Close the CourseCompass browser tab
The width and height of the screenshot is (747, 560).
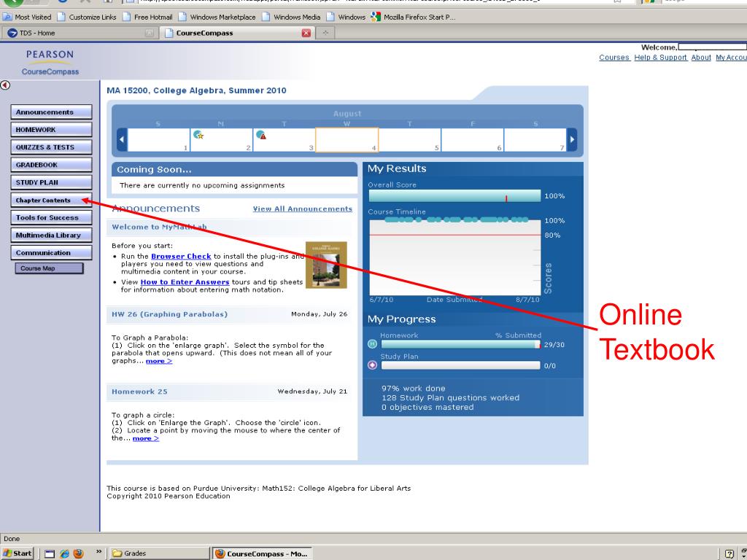coord(306,33)
